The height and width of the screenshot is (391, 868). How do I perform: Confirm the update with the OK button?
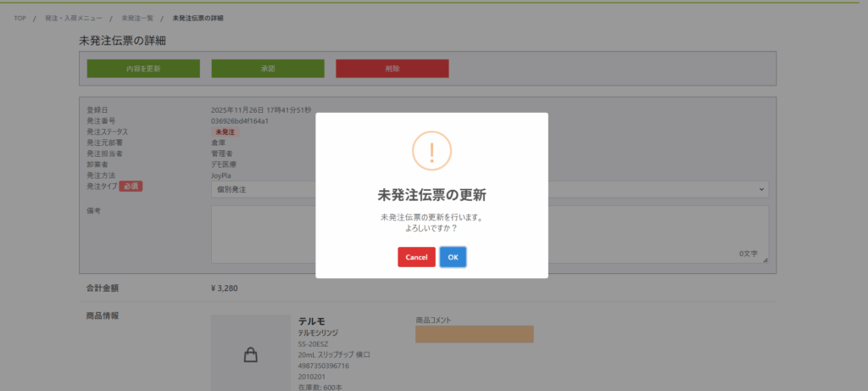pos(453,257)
